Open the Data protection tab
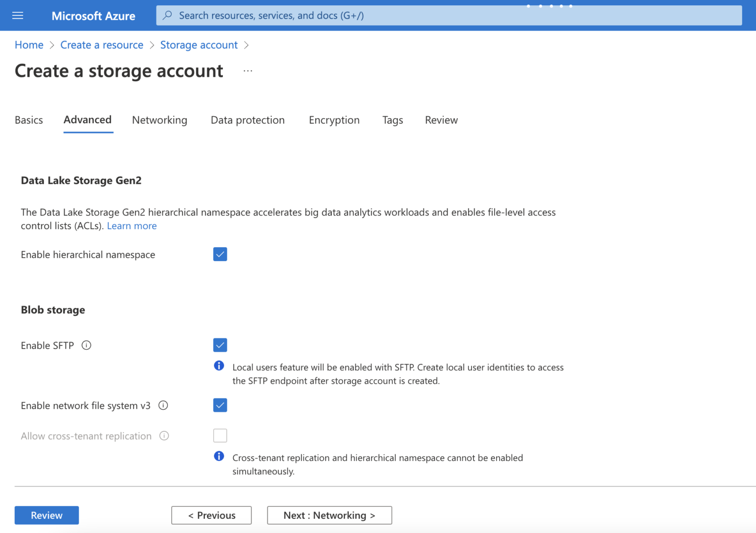This screenshot has height=533, width=756. point(248,120)
